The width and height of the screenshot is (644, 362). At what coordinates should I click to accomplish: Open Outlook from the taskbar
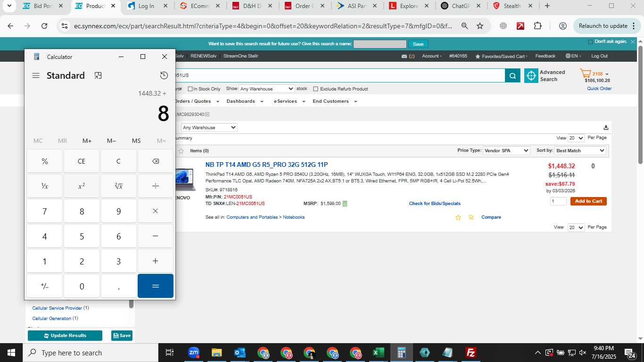[x=240, y=353]
